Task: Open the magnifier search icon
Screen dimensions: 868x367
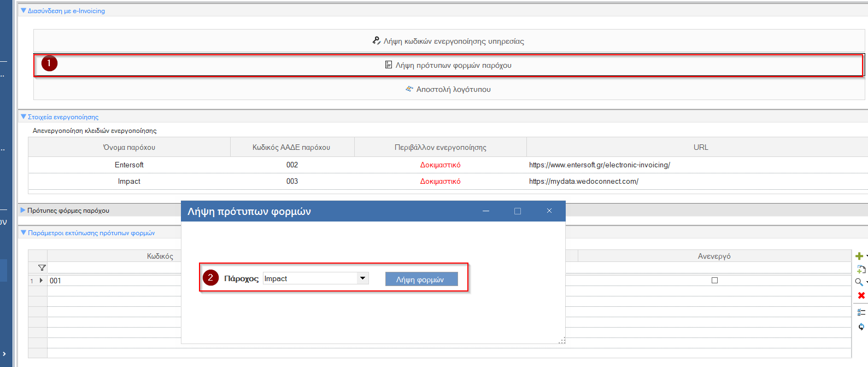Action: (859, 282)
